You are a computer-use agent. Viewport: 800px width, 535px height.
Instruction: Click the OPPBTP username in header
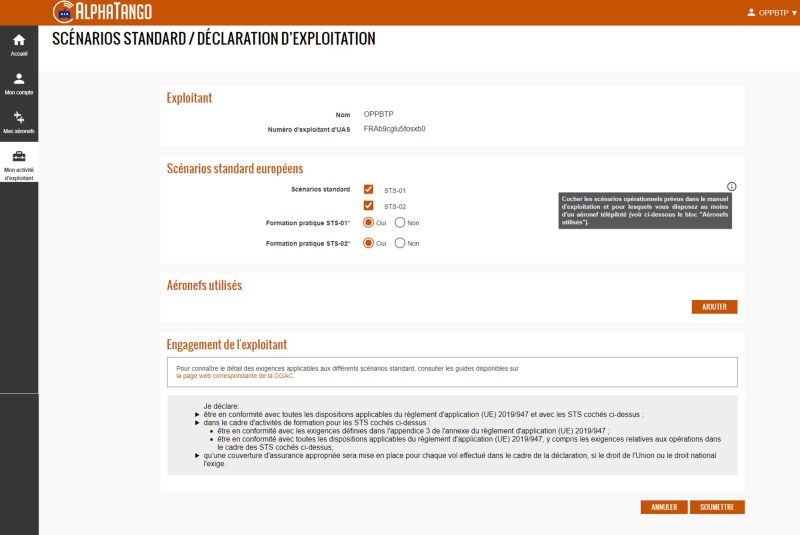(773, 13)
